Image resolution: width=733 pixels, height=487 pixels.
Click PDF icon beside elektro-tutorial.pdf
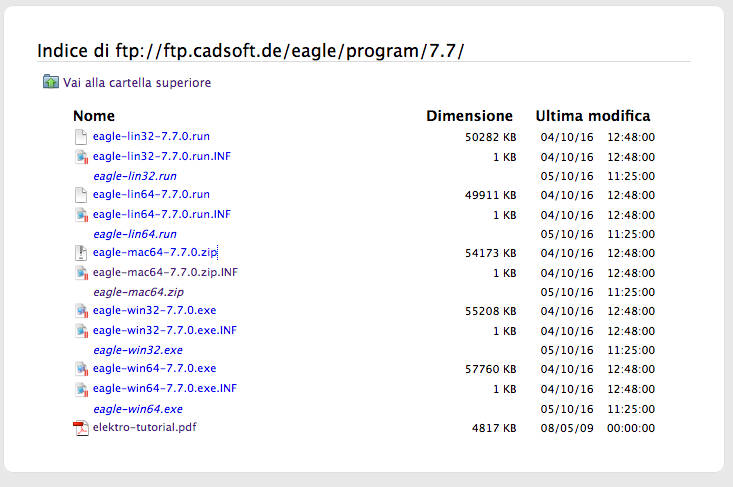pyautogui.click(x=81, y=428)
